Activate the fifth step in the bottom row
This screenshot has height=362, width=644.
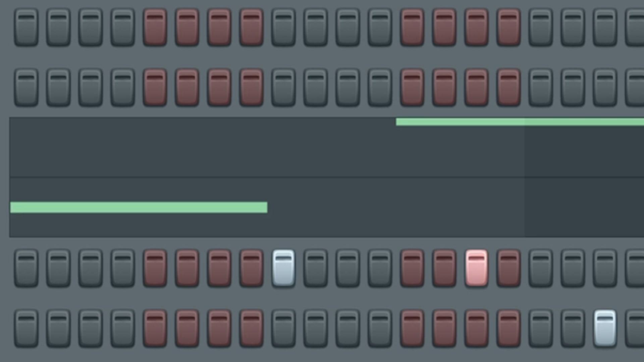[155, 328]
